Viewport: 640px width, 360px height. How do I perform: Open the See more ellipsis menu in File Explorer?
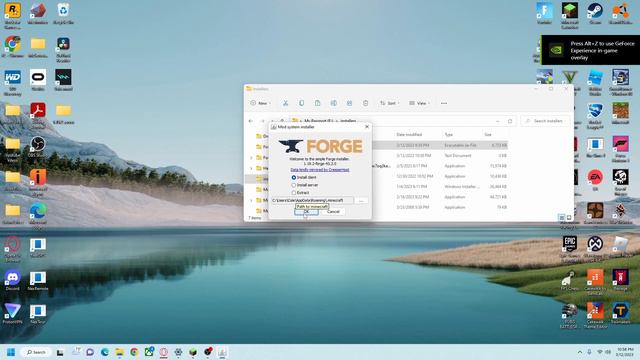tap(444, 103)
